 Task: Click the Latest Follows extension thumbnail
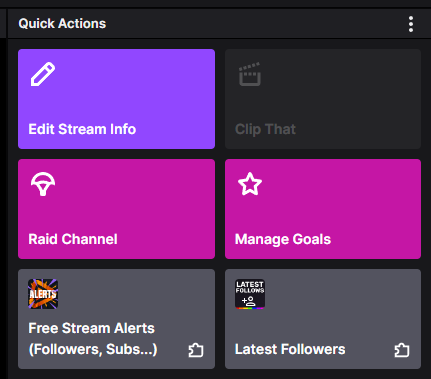click(250, 294)
